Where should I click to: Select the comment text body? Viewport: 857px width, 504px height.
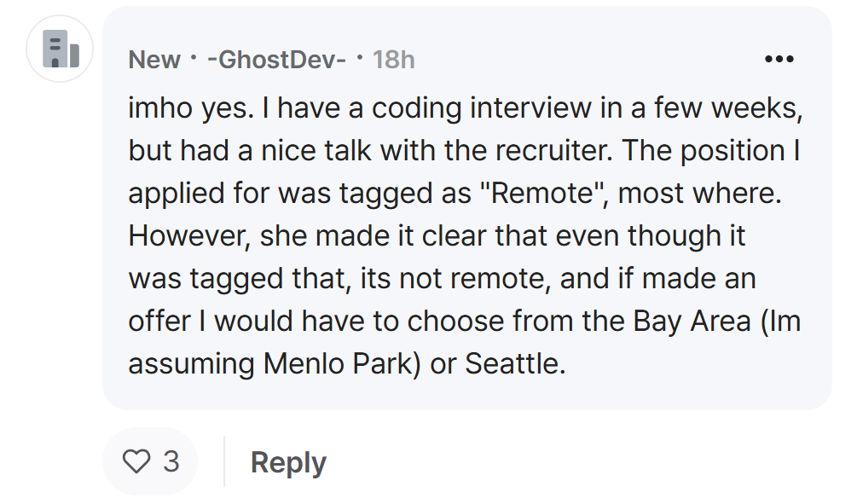[465, 235]
